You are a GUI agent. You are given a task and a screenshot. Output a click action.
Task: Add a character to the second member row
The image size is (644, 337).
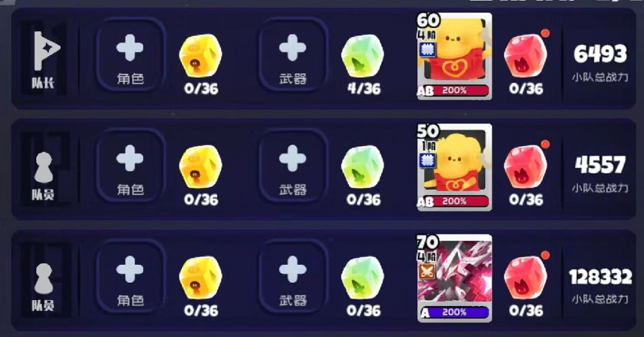(130, 166)
